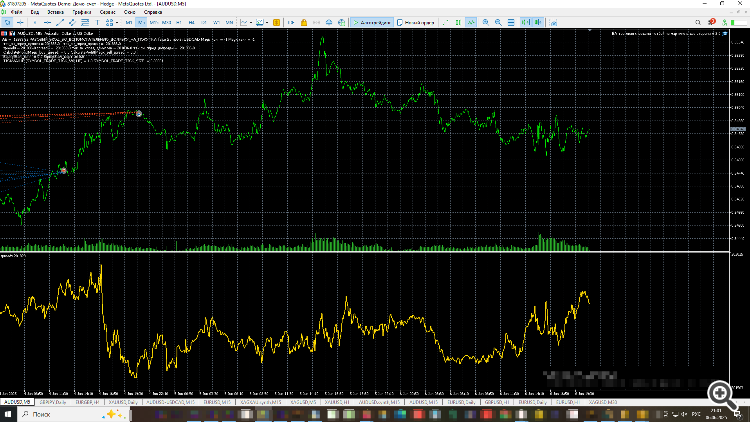
Task: Select the text label tool
Action: [97, 22]
